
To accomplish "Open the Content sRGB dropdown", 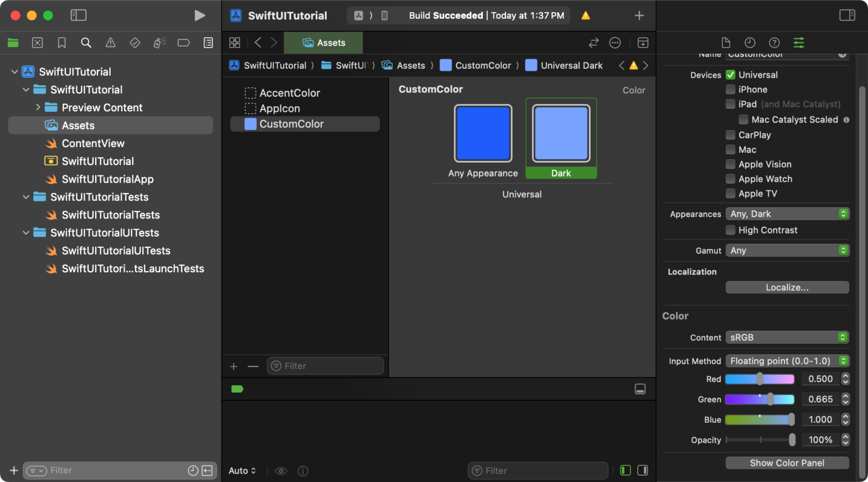I will coord(787,337).
